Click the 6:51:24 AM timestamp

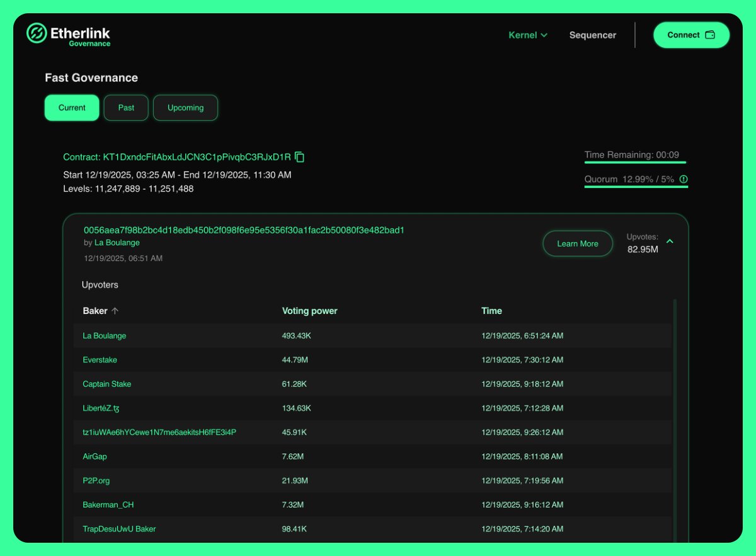coord(522,336)
